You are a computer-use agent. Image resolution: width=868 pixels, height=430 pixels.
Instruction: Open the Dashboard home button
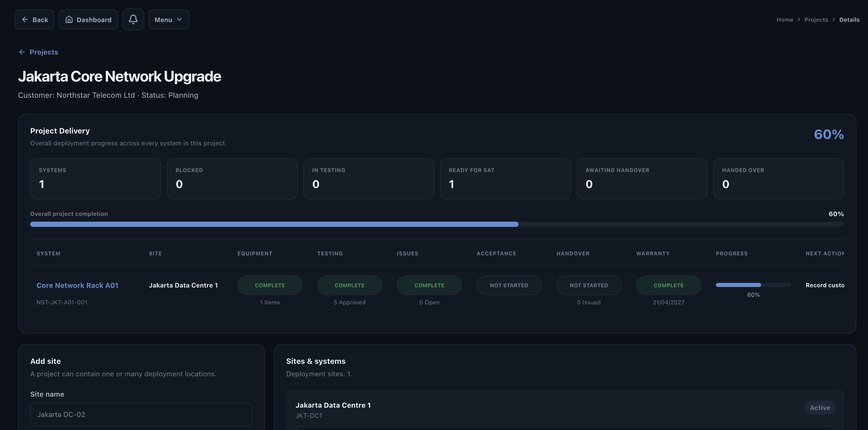(88, 19)
